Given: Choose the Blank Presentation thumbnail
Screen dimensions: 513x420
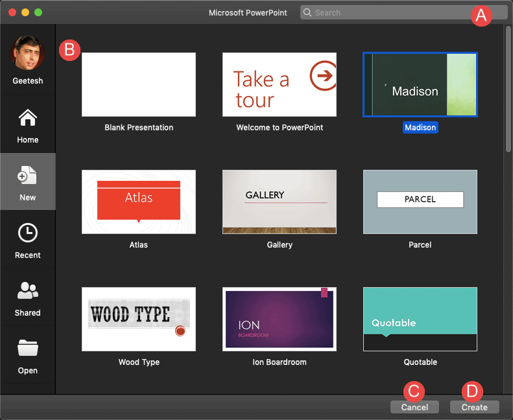Looking at the screenshot, I should click(x=139, y=85).
